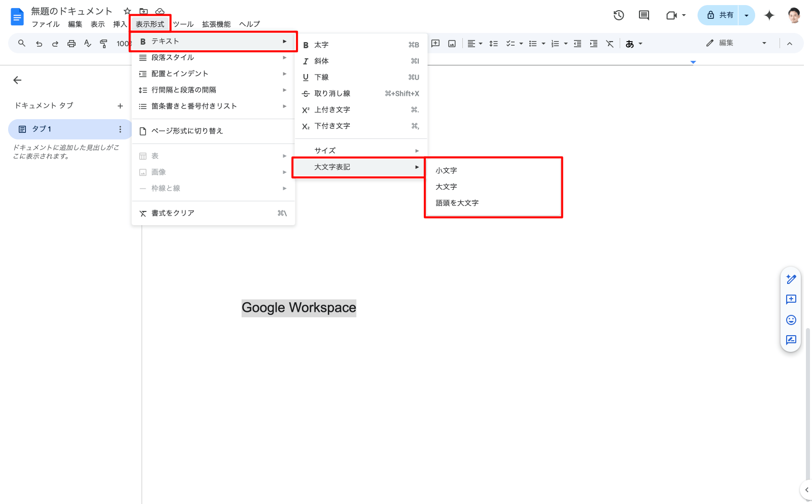Open the ヘルプ menu

[x=250, y=24]
